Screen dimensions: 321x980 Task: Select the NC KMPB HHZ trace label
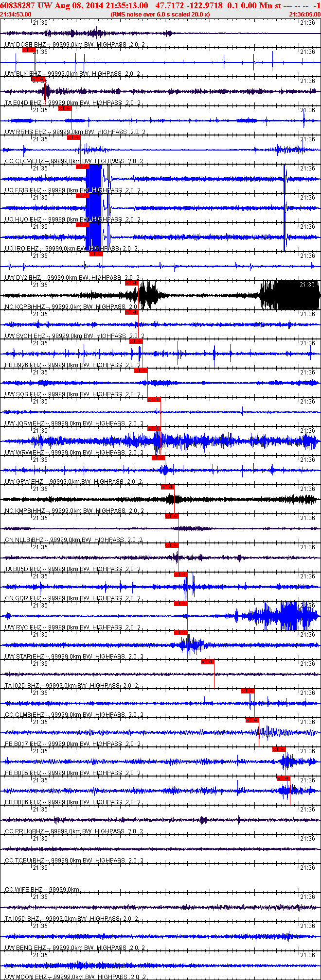74,511
